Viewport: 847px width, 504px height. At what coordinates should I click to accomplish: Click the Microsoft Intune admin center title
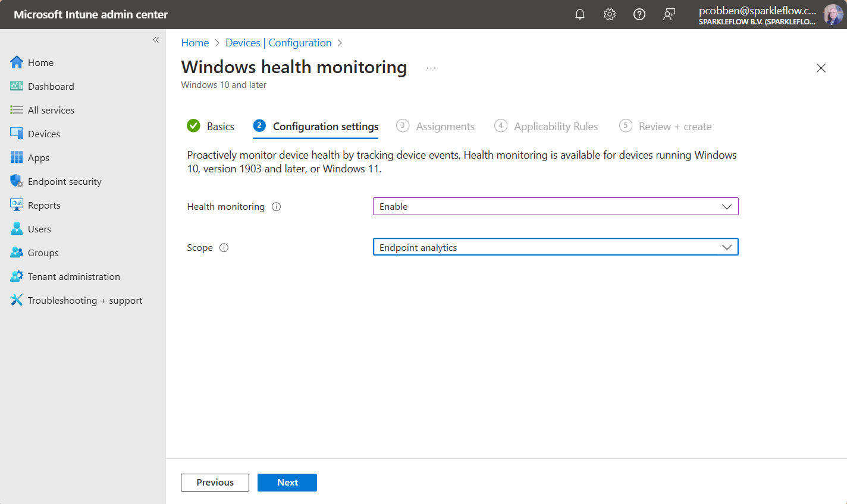tap(91, 14)
